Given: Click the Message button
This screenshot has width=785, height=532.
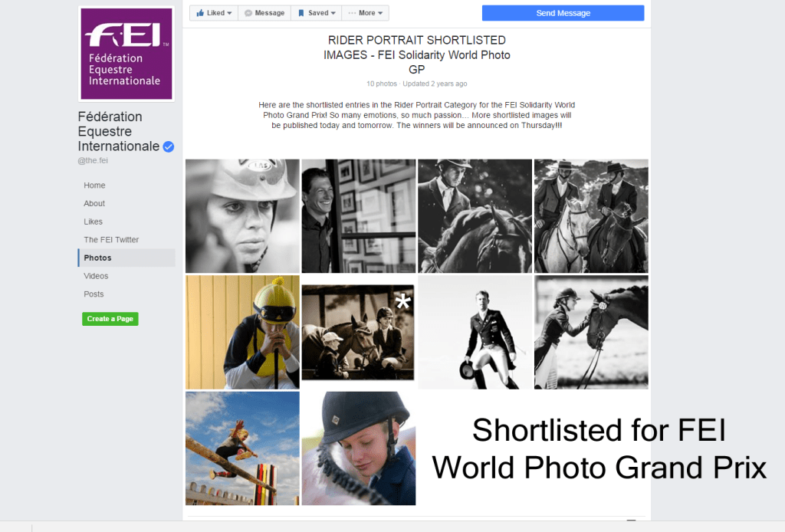Looking at the screenshot, I should pyautogui.click(x=264, y=13).
